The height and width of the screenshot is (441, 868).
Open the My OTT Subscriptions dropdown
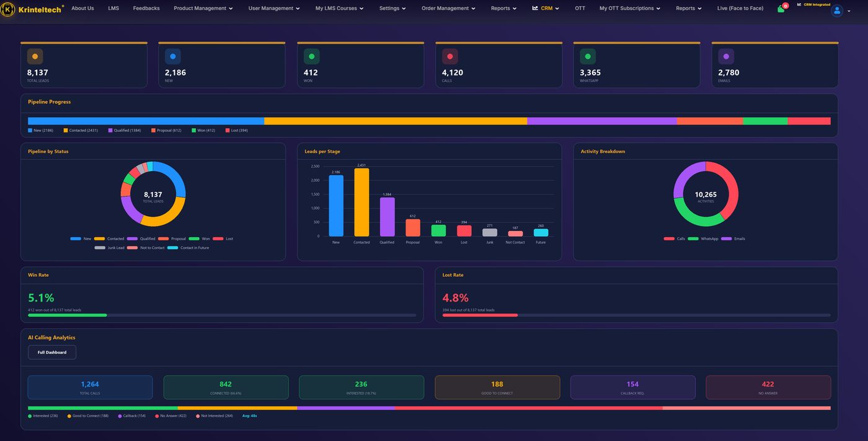(630, 9)
